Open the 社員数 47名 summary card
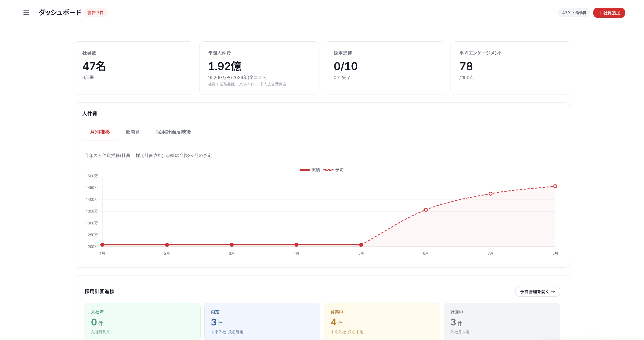644x340 pixels. click(x=134, y=68)
